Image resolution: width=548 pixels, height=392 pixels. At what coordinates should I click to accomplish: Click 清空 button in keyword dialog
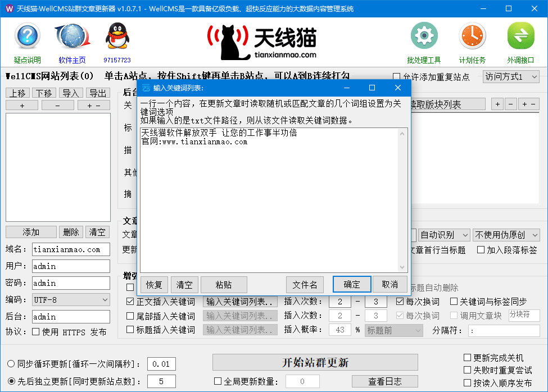(x=184, y=285)
